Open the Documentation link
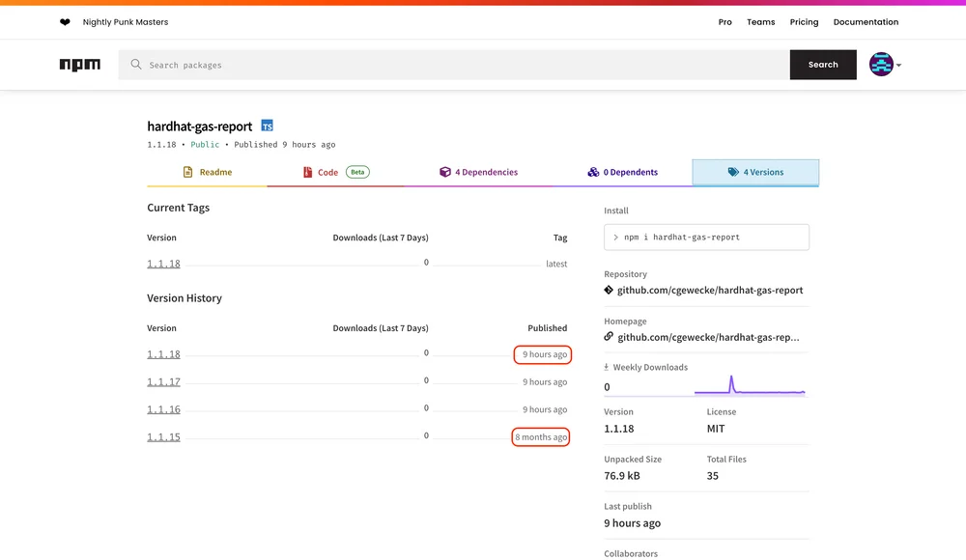The height and width of the screenshot is (560, 966). coord(866,22)
